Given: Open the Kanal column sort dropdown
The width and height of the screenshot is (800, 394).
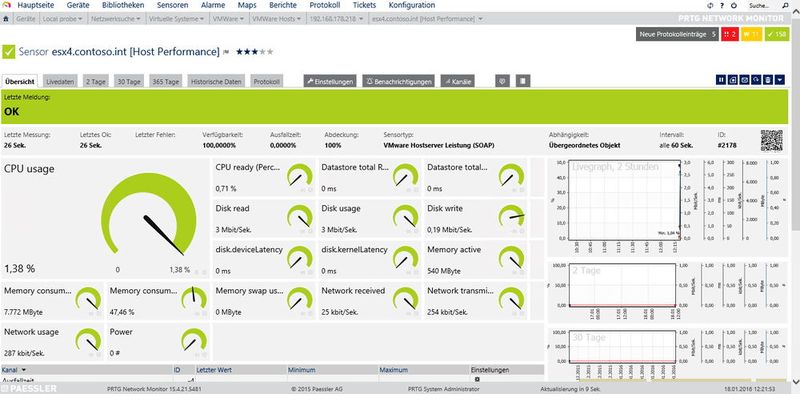Looking at the screenshot, I should [23, 370].
